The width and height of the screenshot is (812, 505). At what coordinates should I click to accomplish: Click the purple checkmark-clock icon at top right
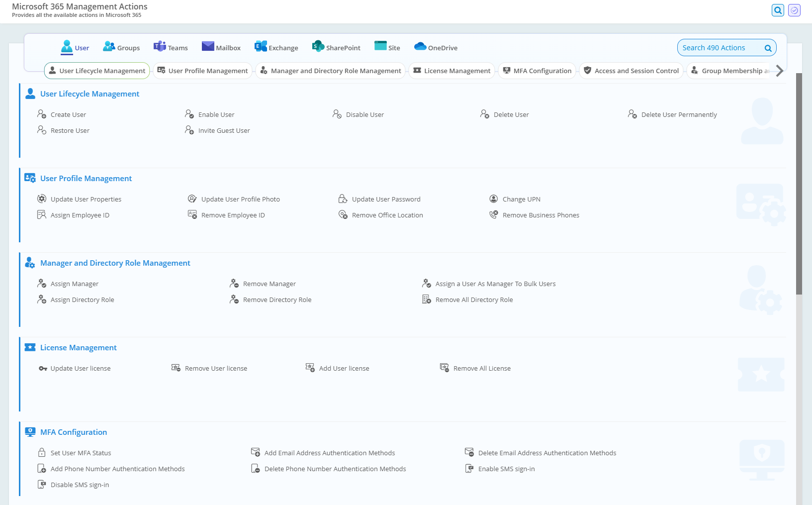(x=794, y=10)
